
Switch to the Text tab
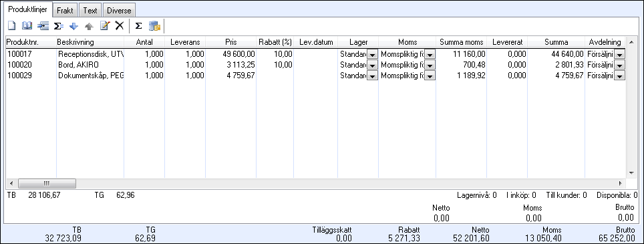[90, 11]
